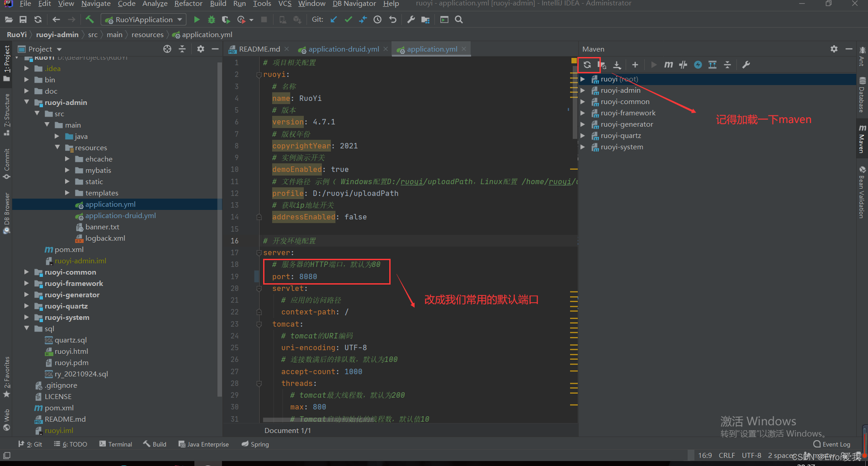The image size is (868, 466).
Task: Open RuoYiApplication run configuration dropdown
Action: click(143, 19)
